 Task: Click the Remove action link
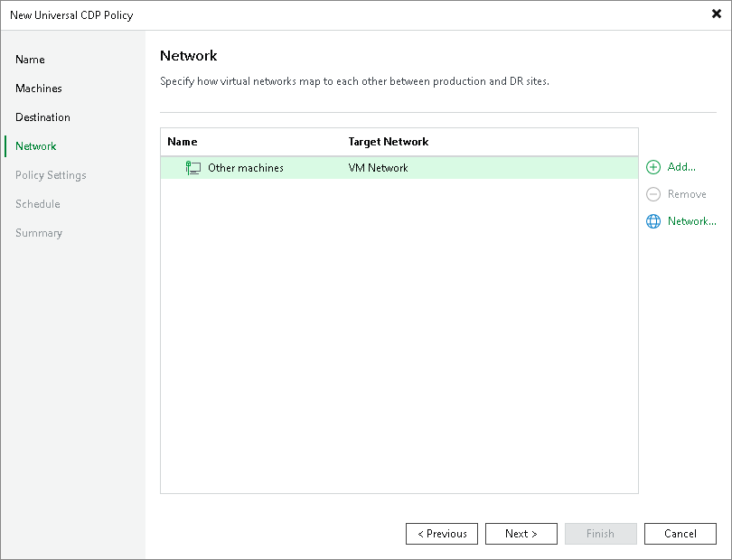[685, 194]
